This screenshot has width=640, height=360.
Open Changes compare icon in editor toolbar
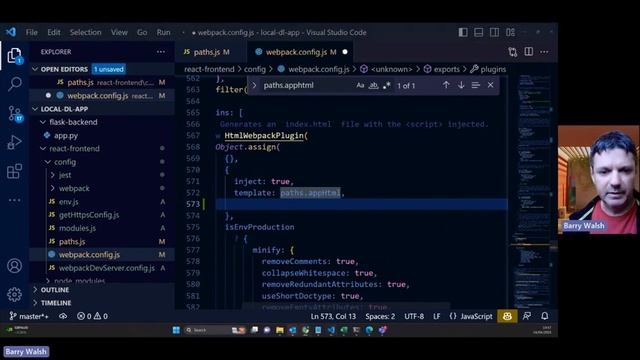(513, 52)
